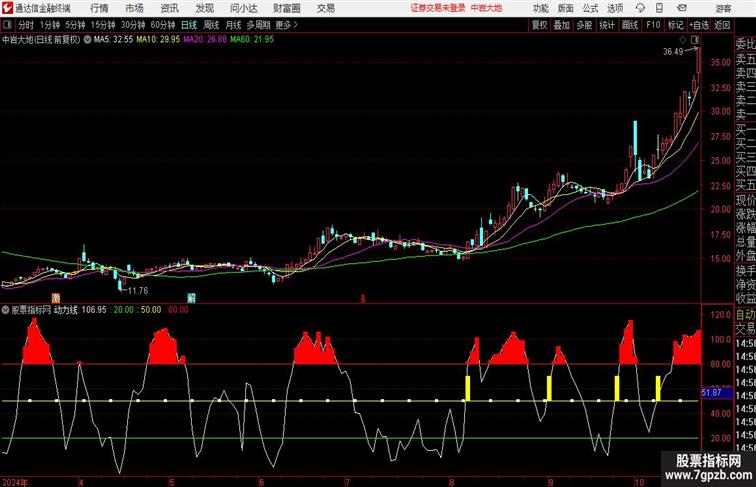This screenshot has width=756, height=487.
Task: Open the 版面 menu
Action: click(566, 8)
